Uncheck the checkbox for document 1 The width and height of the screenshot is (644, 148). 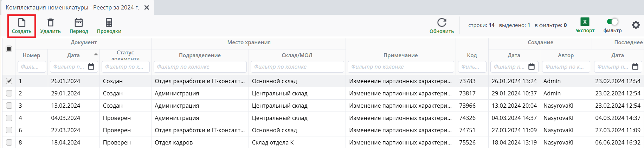9,81
